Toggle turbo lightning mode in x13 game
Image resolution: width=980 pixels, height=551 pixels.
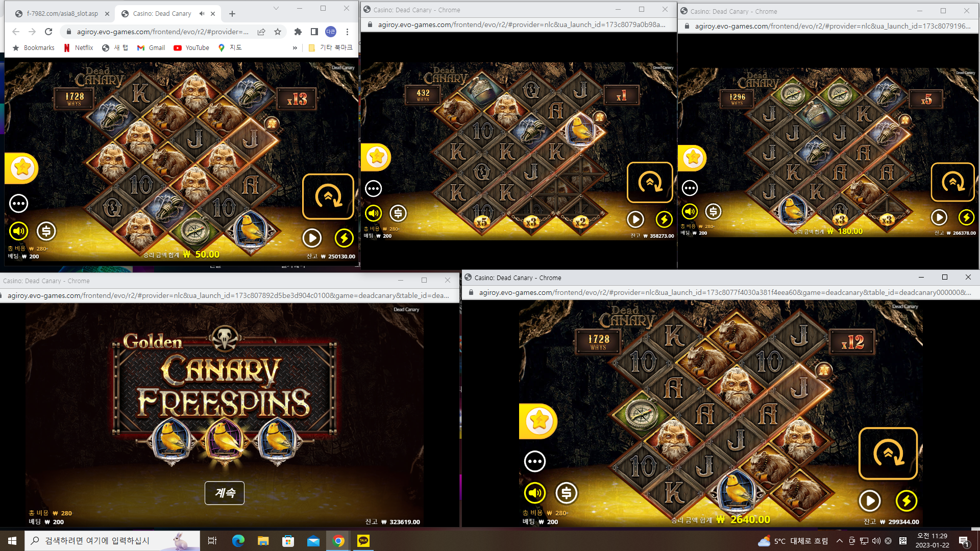(x=344, y=238)
